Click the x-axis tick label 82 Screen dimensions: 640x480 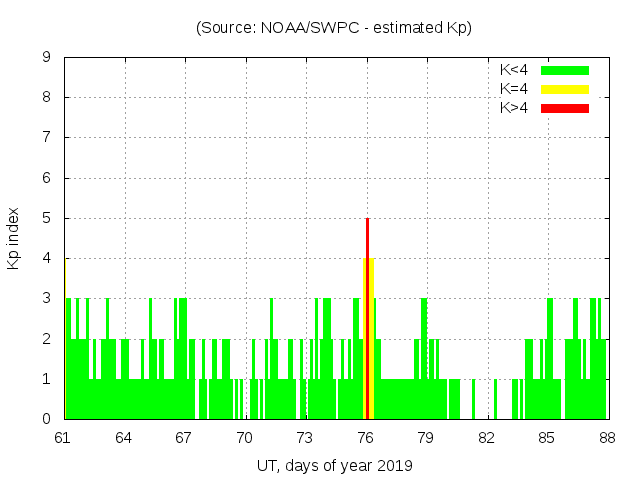(x=487, y=437)
